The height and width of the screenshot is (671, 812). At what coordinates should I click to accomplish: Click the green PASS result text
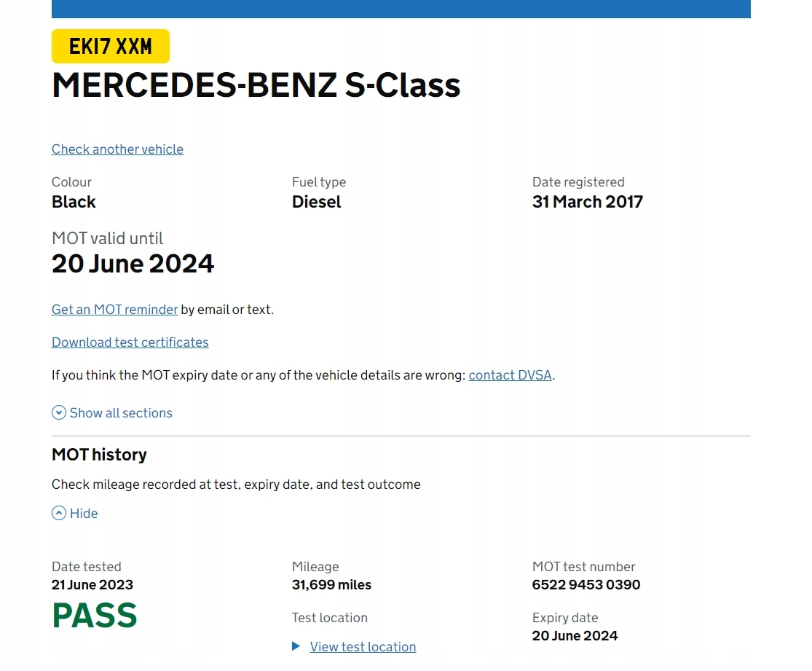coord(95,616)
